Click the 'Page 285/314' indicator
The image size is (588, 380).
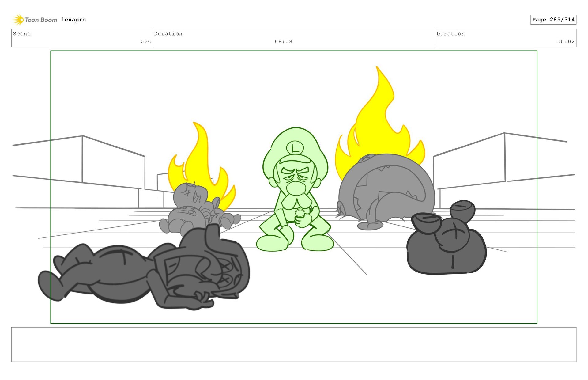tap(553, 20)
